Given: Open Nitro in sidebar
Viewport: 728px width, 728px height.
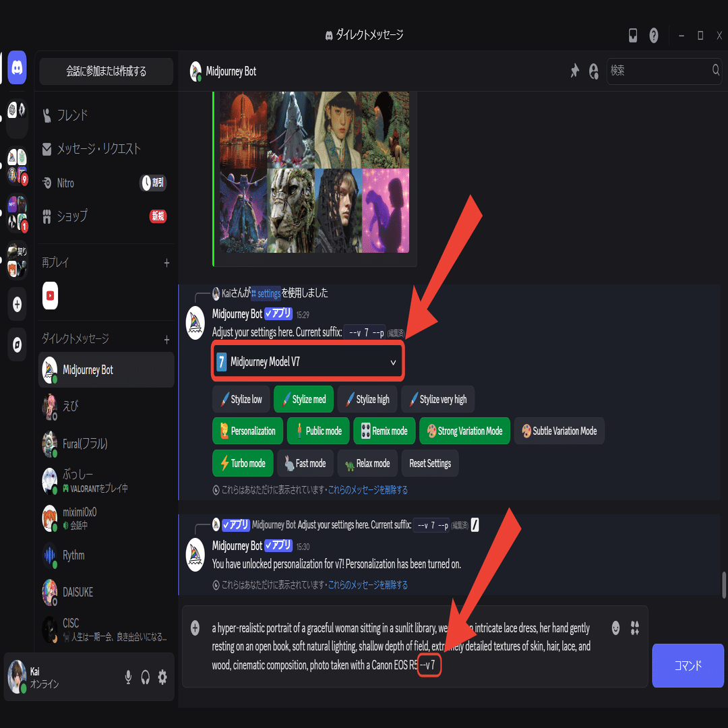Looking at the screenshot, I should [x=107, y=183].
